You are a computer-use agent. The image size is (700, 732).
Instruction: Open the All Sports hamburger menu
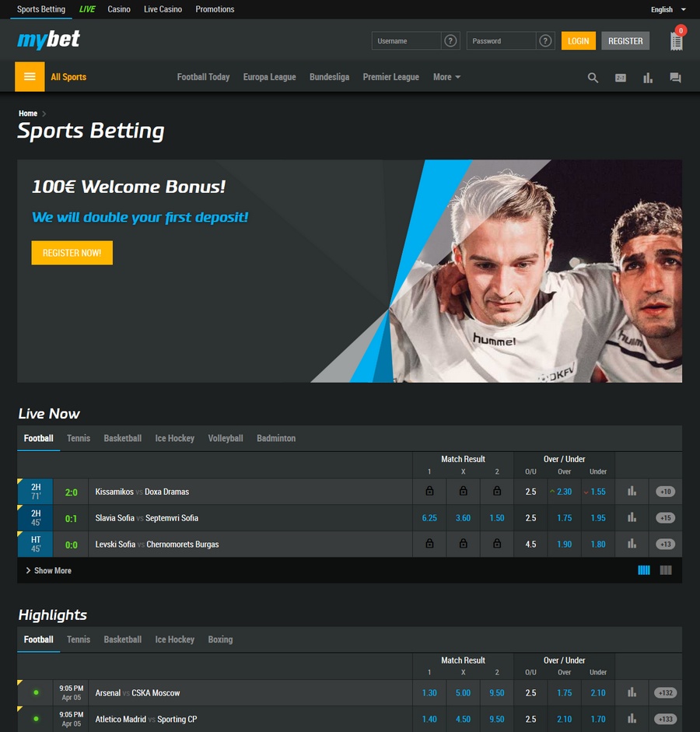[x=30, y=76]
